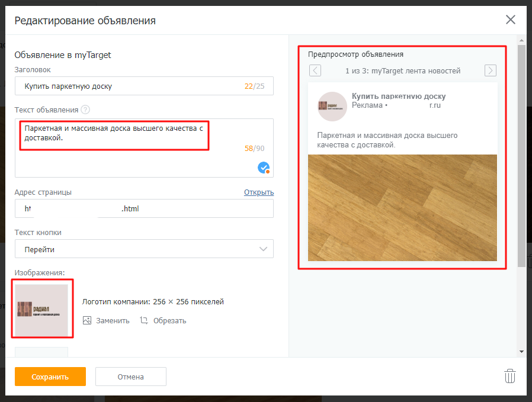Screen dimensions: 532x402
Task: Click the Обрезать crop icon
Action: pyautogui.click(x=144, y=320)
